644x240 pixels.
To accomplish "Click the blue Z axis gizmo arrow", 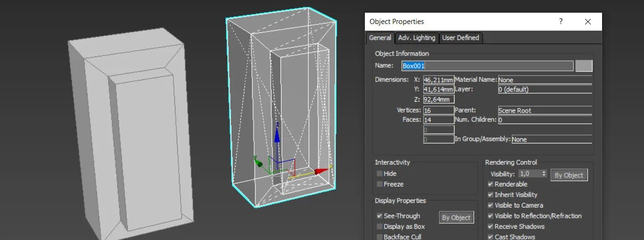I will pos(277,136).
